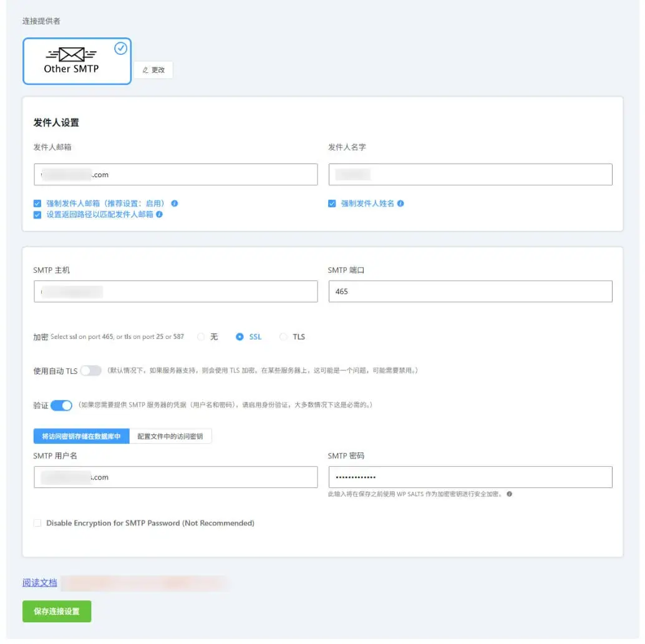Click the SMTP 端口 field showing 465

[x=470, y=291]
